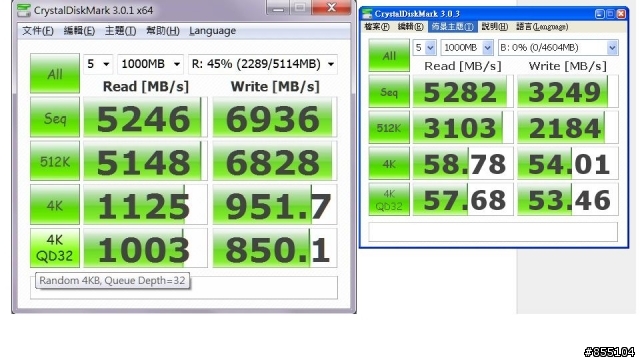Run the 4K test in the 3.0.3 window
Screen dimensions: 640x360
[389, 163]
